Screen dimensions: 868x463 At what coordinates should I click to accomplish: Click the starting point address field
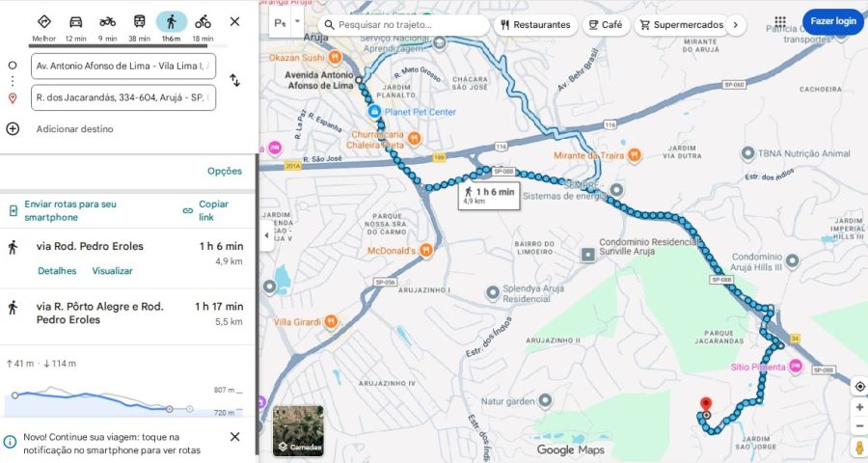point(123,66)
